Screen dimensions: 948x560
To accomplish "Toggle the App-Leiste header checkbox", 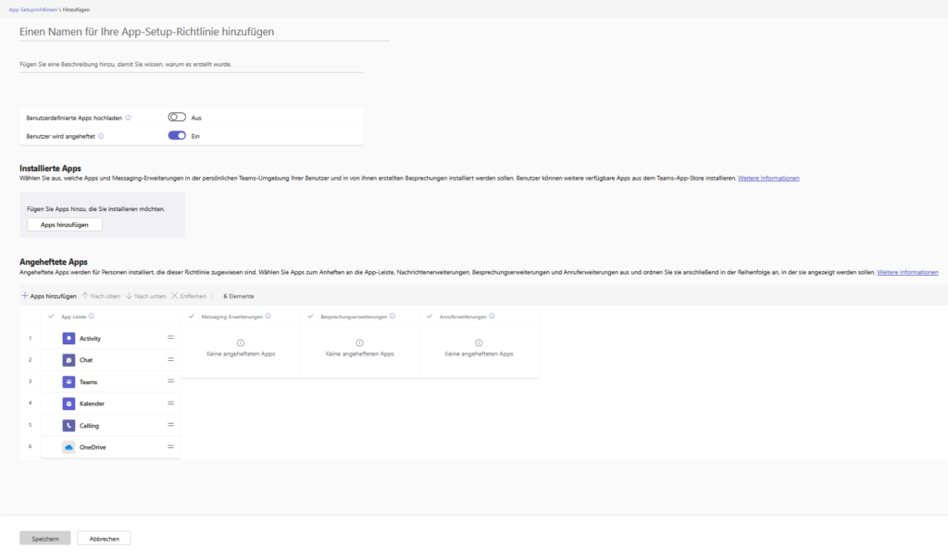I will (51, 316).
